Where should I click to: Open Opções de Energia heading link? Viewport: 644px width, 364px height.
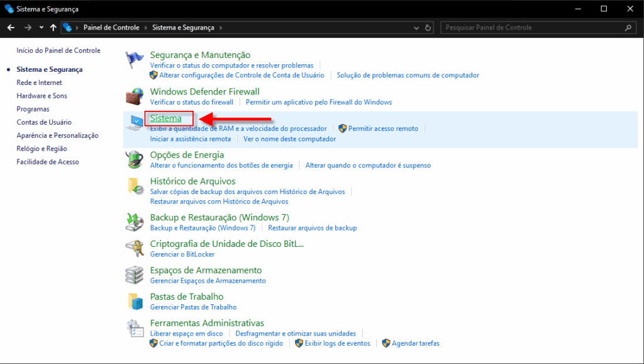click(187, 155)
